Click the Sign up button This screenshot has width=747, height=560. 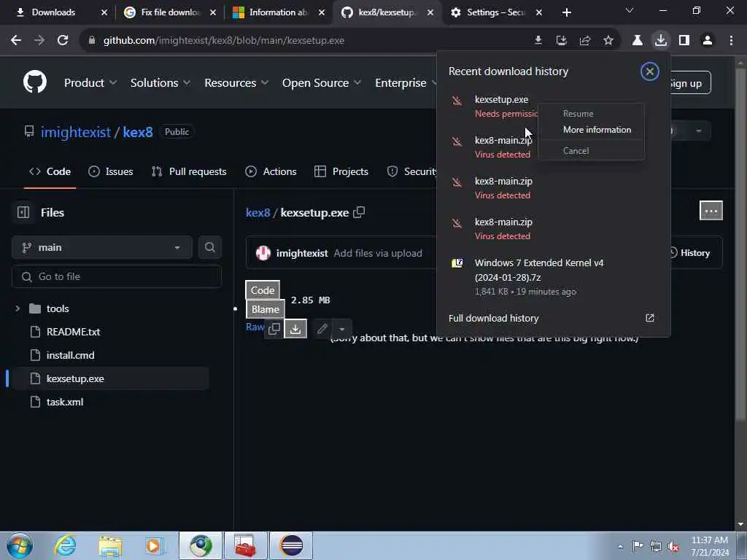[686, 83]
